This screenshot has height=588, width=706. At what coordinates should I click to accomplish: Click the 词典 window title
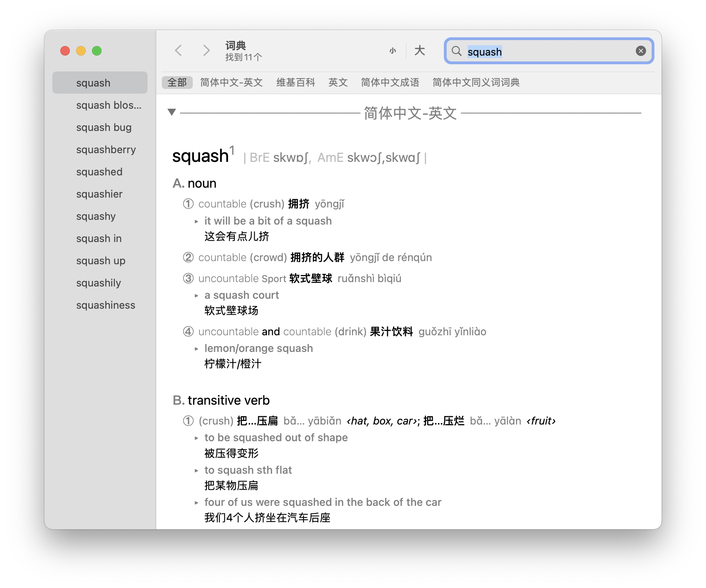click(236, 45)
